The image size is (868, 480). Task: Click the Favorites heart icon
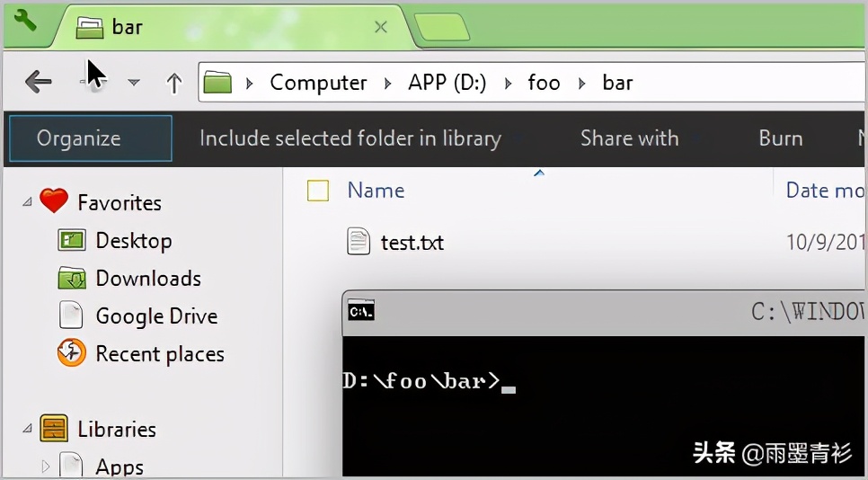click(54, 200)
